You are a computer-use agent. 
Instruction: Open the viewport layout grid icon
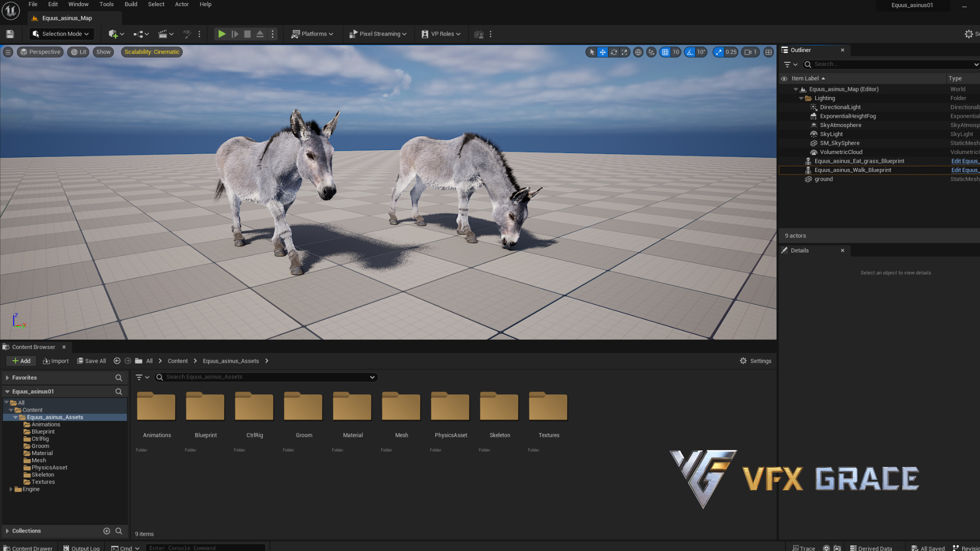769,52
